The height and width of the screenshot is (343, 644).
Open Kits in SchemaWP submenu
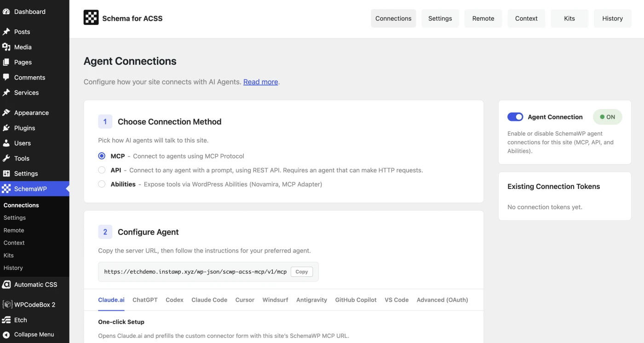click(x=9, y=255)
